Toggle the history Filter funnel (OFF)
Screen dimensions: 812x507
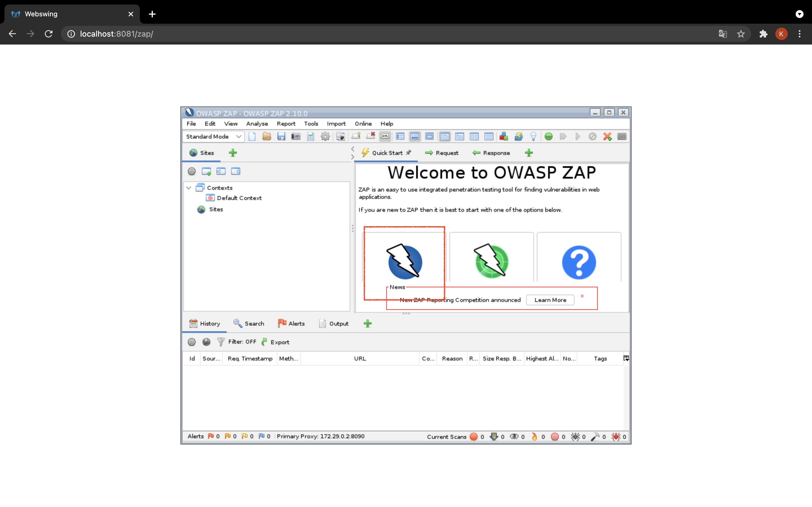click(221, 342)
